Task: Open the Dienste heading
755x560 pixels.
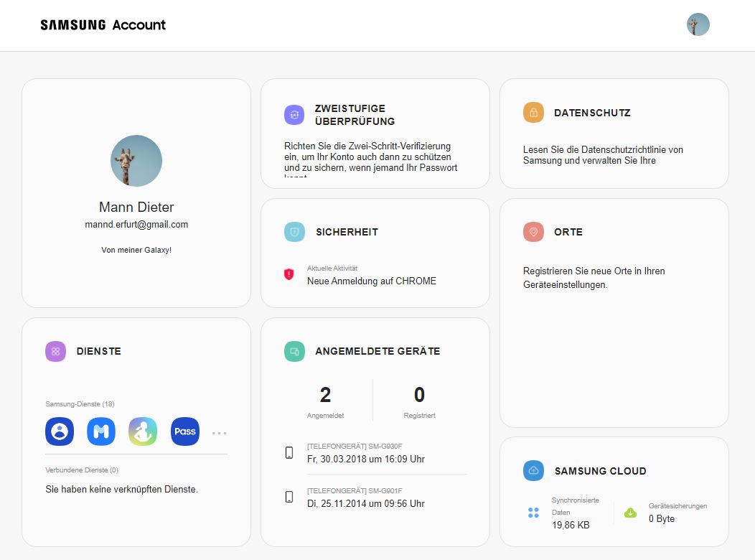Action: click(x=99, y=352)
